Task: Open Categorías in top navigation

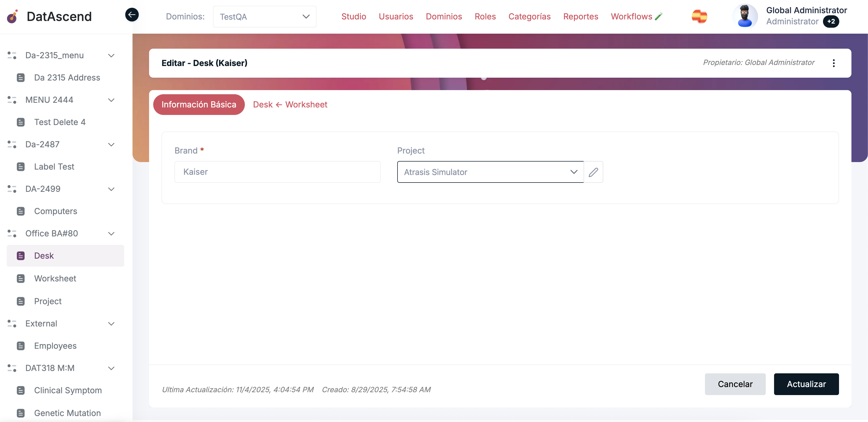Action: click(529, 17)
